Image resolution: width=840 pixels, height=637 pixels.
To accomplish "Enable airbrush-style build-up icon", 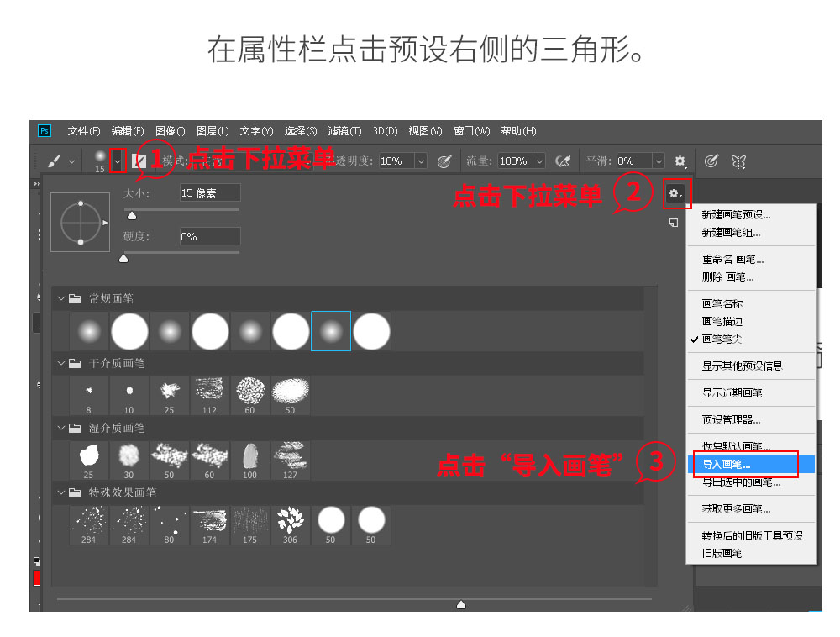I will point(563,161).
